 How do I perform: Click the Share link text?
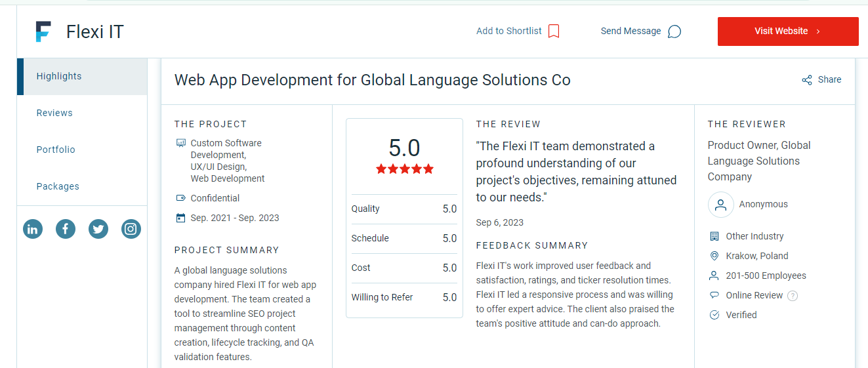click(x=829, y=79)
